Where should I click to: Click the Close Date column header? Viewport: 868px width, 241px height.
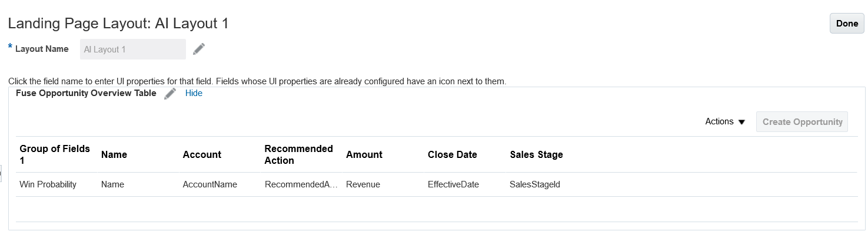[x=452, y=154]
